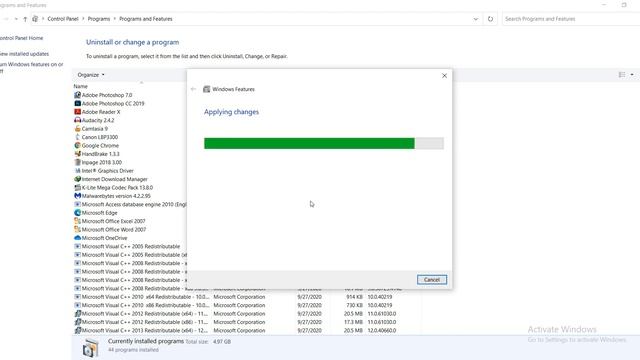Open the Organize dropdown menu
Viewport: 640px width, 360px height.
click(91, 75)
